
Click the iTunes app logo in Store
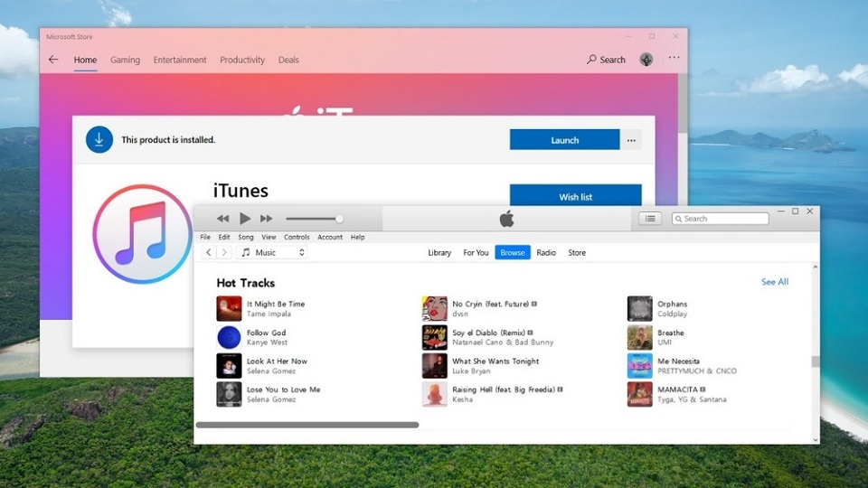point(142,234)
